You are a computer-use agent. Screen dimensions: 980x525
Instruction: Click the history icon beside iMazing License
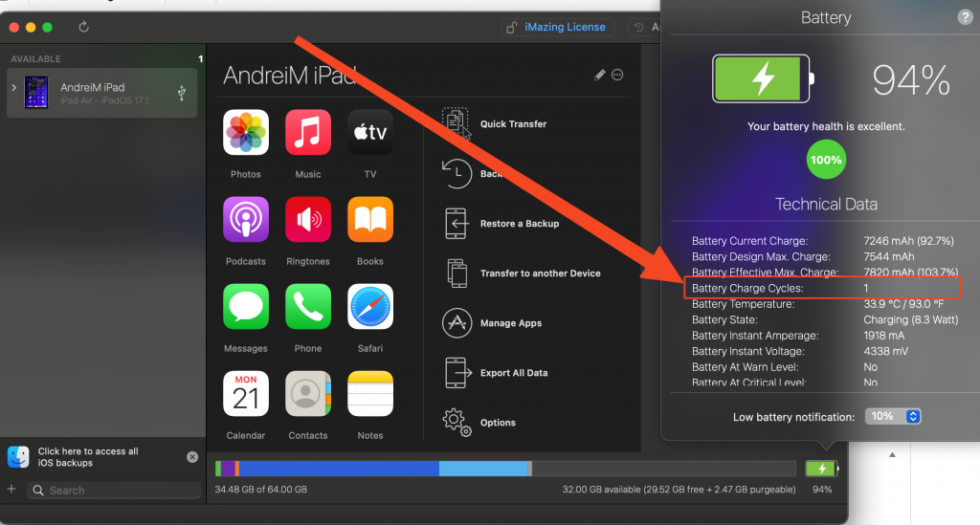[638, 28]
